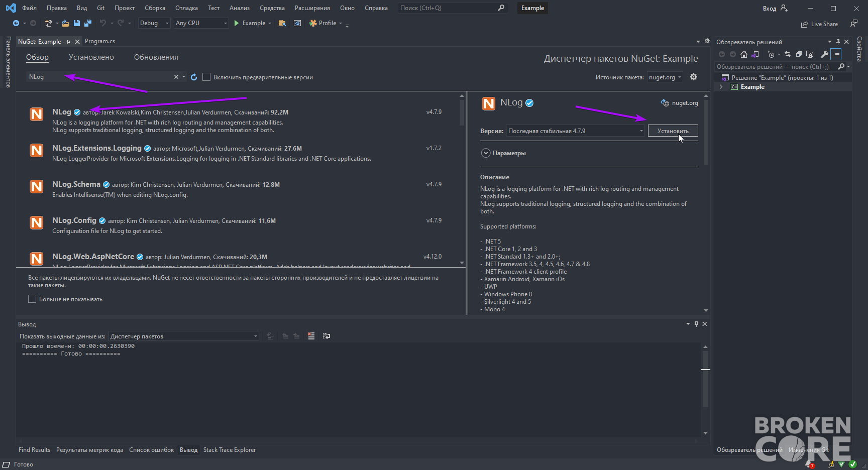Toggle the Preview Selected Items button
Screen dimensions: 868x470
(x=836, y=54)
